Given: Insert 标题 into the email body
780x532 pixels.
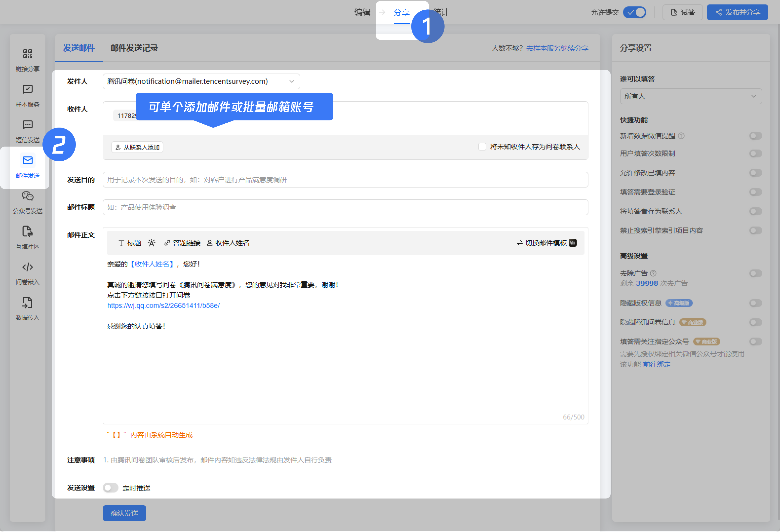Looking at the screenshot, I should (x=130, y=243).
